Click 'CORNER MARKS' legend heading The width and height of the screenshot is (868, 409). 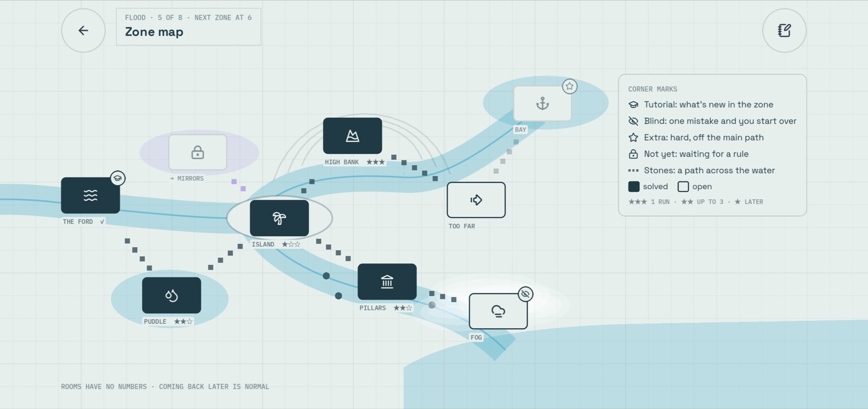(653, 89)
